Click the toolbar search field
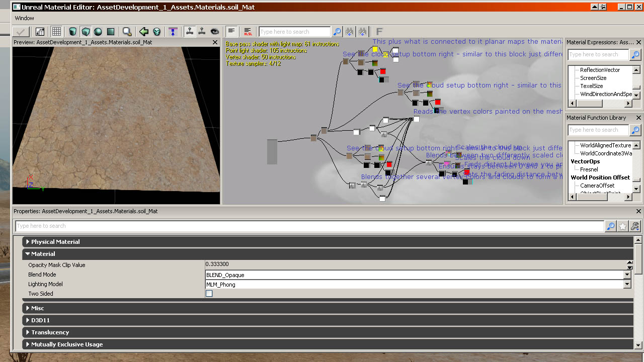 [x=295, y=32]
